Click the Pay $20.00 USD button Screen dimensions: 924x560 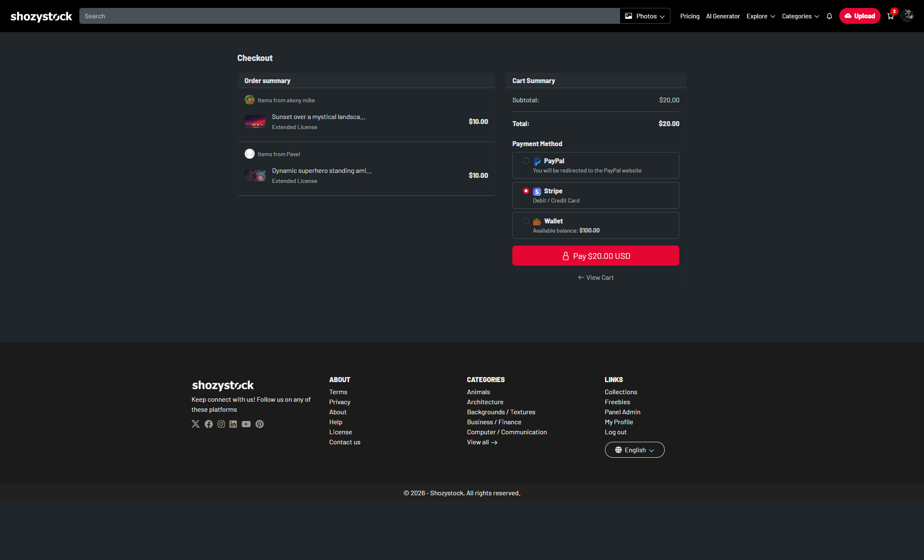click(x=595, y=256)
